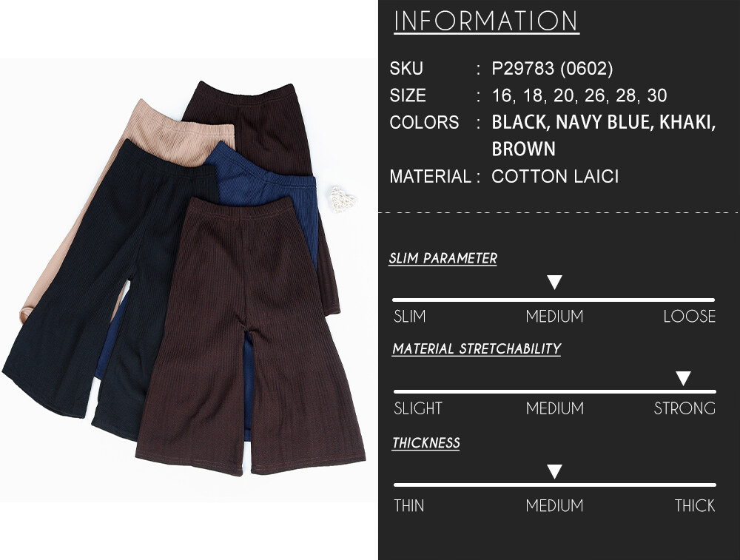Click the LOOSE label under slim parameter
The image size is (740, 560).
point(690,316)
